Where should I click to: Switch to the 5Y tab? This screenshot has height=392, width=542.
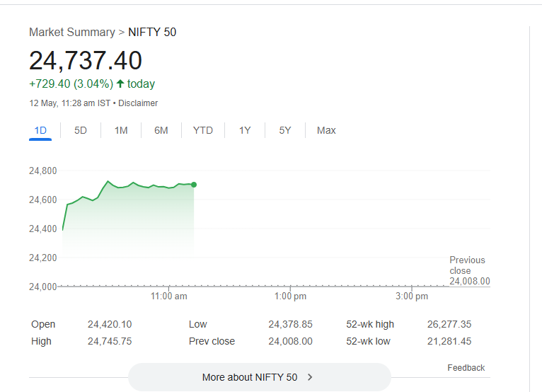pyautogui.click(x=285, y=131)
